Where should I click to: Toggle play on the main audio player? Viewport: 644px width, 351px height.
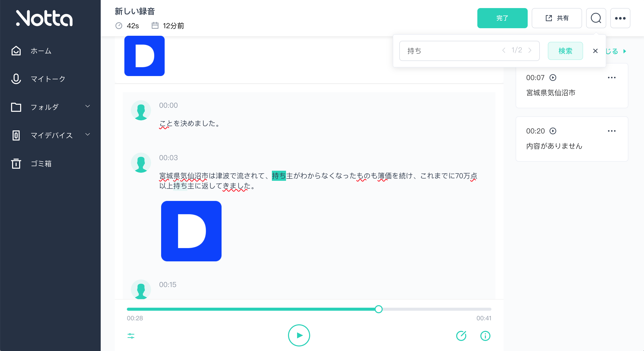coord(299,335)
